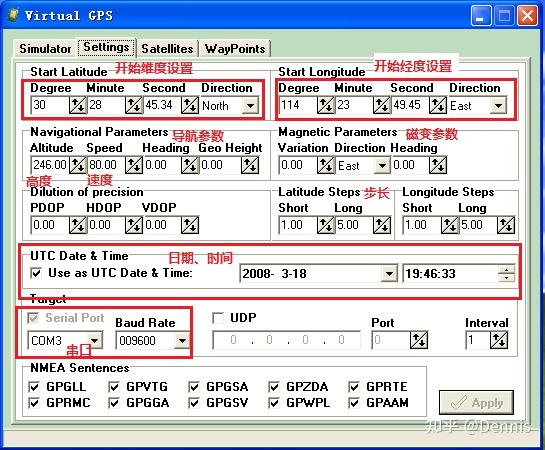Click the Apply button
The image size is (545, 450).
coord(476,402)
